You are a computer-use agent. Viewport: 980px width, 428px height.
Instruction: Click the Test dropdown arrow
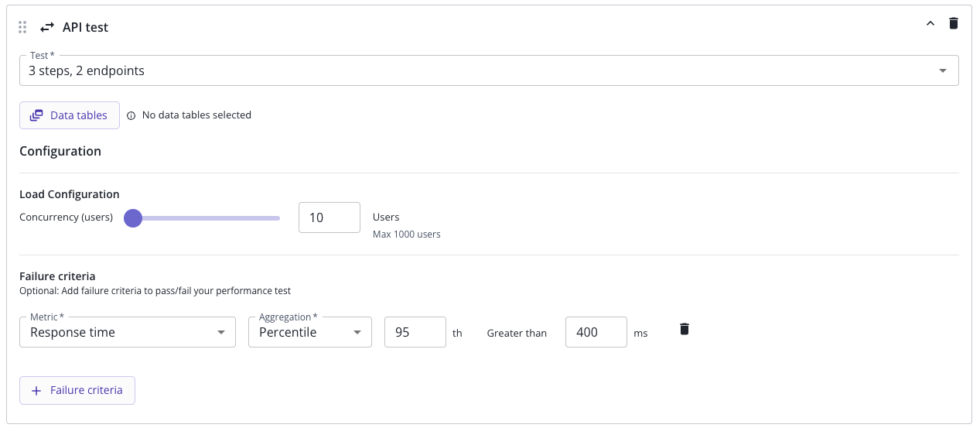[942, 70]
